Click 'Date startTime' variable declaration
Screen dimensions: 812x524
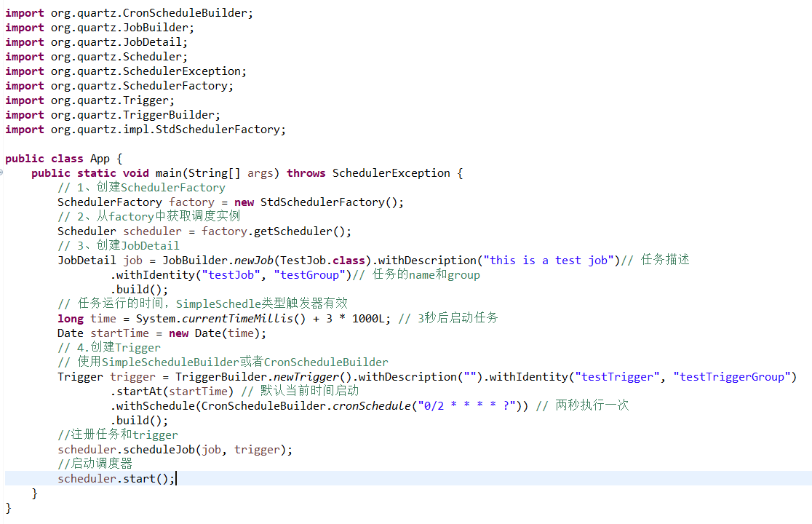pyautogui.click(x=103, y=333)
